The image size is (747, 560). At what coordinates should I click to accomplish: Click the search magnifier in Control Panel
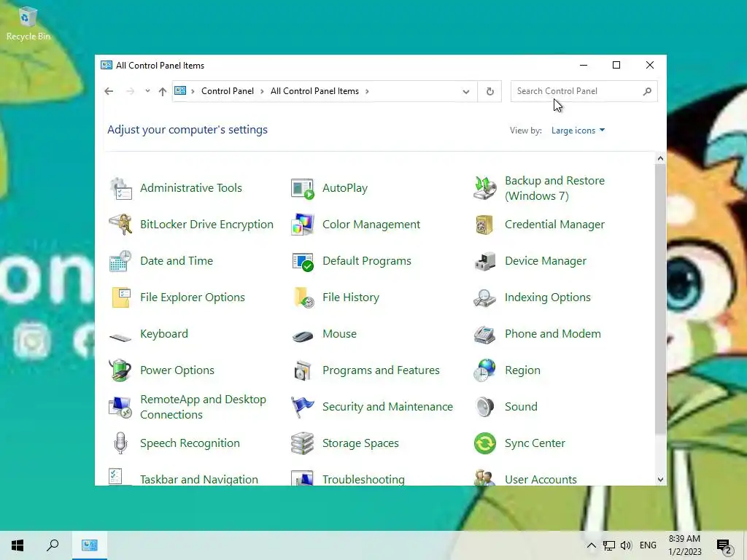[647, 91]
